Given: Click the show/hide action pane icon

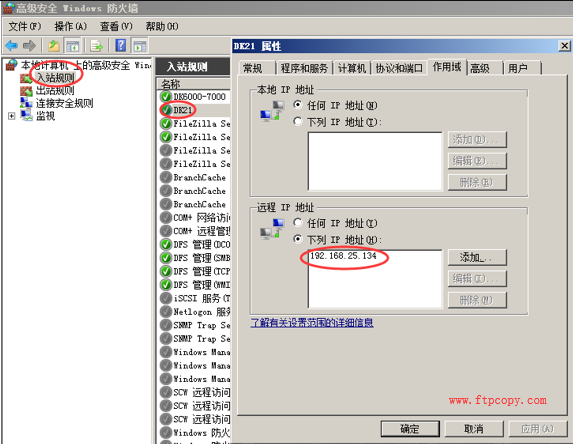Looking at the screenshot, I should 140,46.
